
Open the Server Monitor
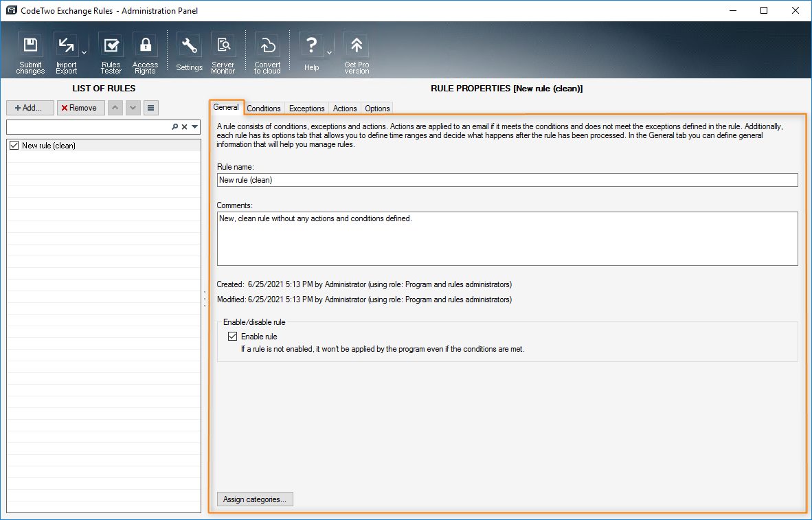pos(223,54)
